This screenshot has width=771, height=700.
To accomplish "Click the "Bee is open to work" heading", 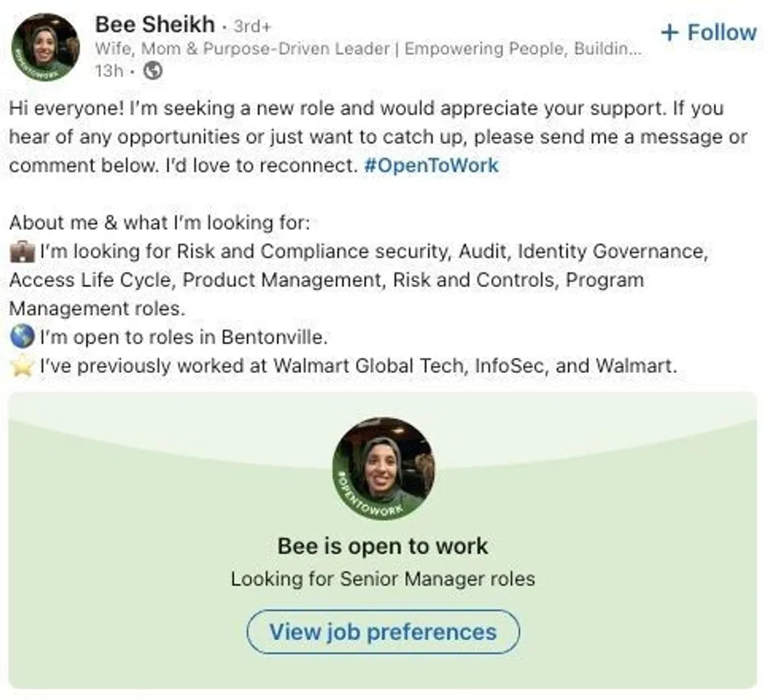I will 383,546.
